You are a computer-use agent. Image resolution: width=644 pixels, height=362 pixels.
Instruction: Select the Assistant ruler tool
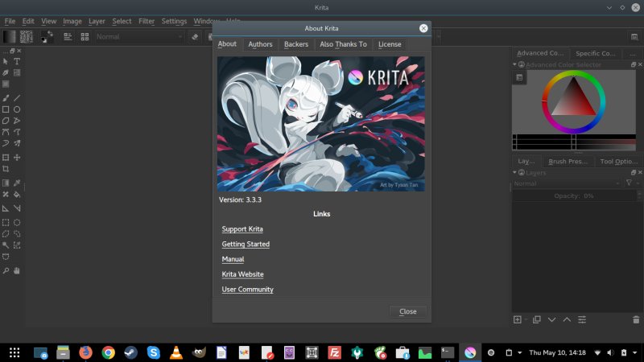6,208
